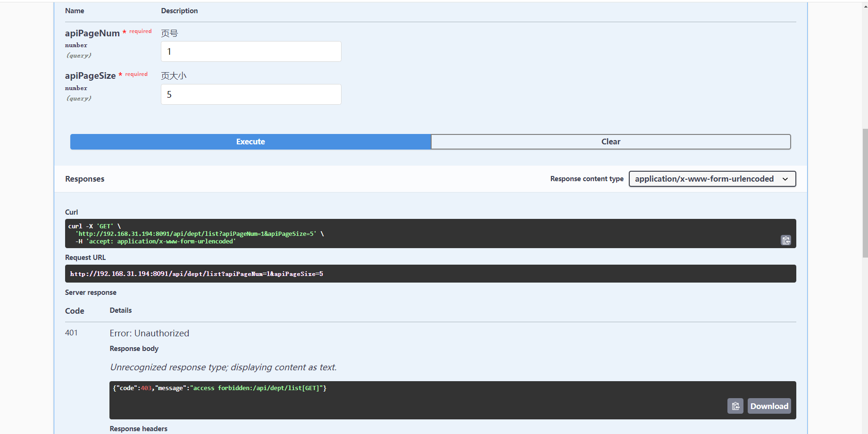Focus the apiPageNum input field
The height and width of the screenshot is (434, 868).
point(251,51)
